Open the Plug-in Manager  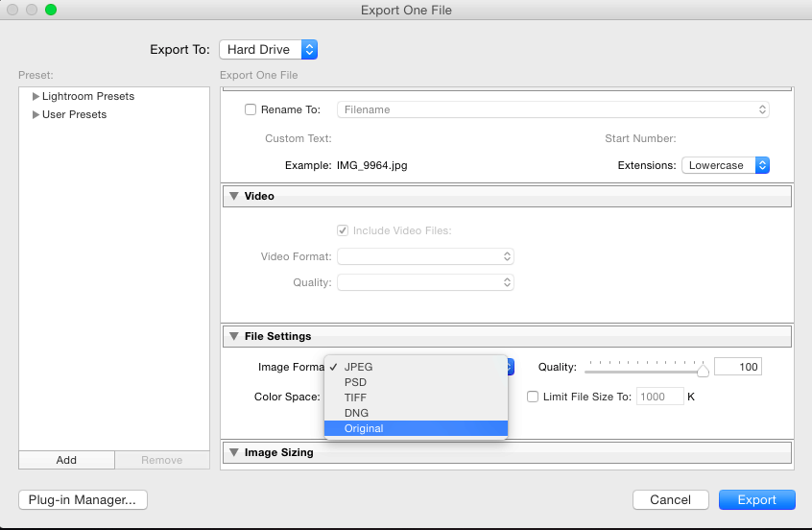(x=83, y=499)
